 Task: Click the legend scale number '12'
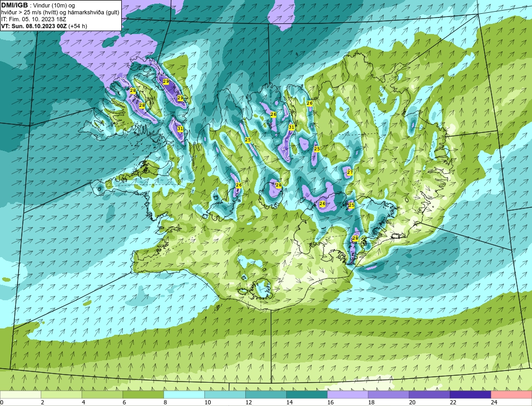248,402
